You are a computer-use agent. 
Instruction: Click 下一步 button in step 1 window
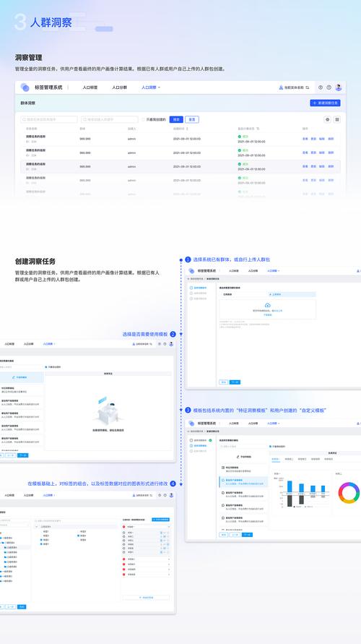(x=235, y=382)
